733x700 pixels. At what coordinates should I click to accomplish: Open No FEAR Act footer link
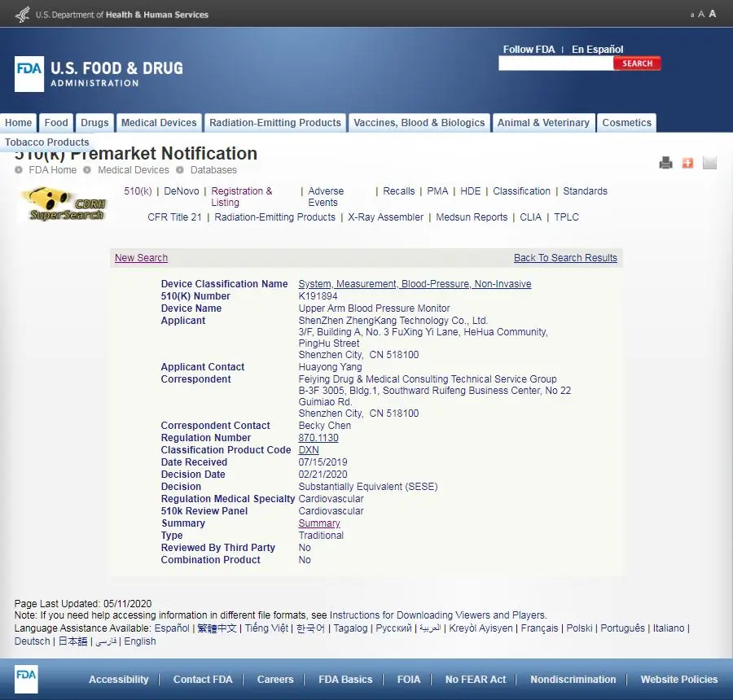(476, 680)
